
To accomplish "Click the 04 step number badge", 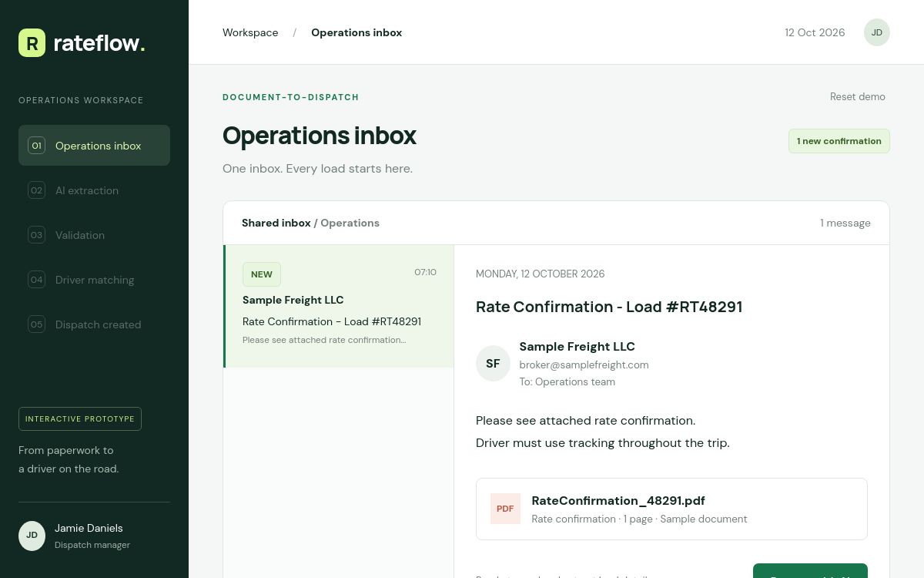I will (36, 280).
